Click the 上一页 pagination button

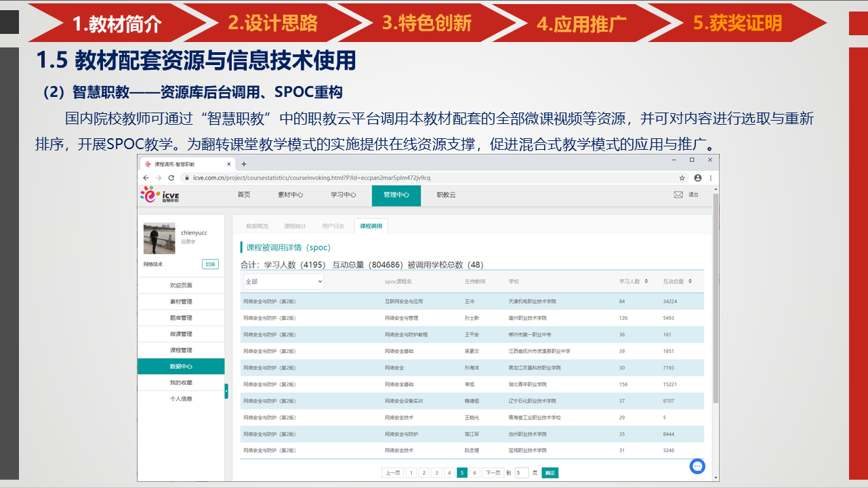pyautogui.click(x=393, y=473)
